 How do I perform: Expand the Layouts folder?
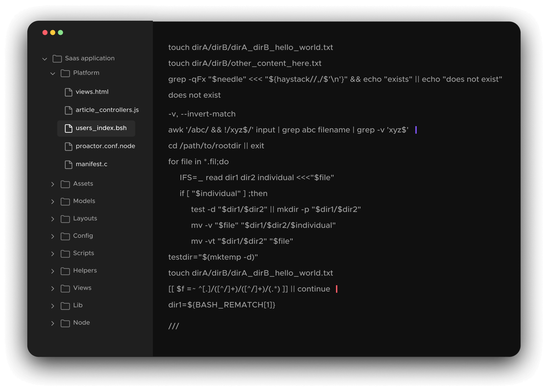pos(53,219)
